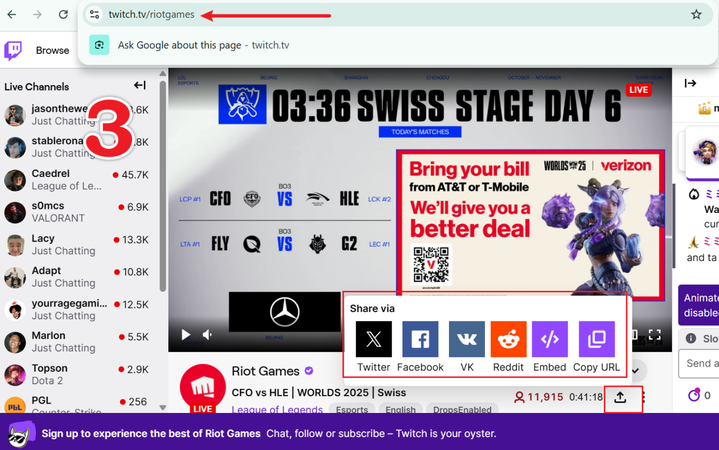Select the DropsEnabled tag
Viewport: 719px width, 450px height.
(x=462, y=409)
